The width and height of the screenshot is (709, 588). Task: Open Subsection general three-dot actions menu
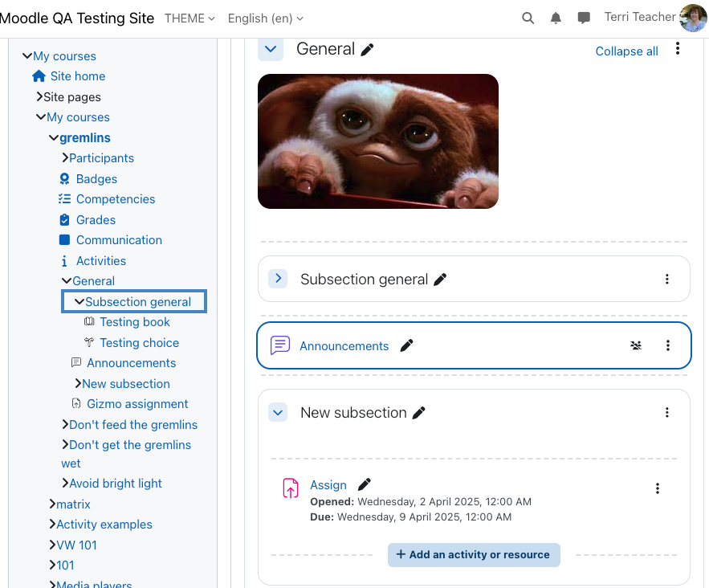click(x=667, y=279)
